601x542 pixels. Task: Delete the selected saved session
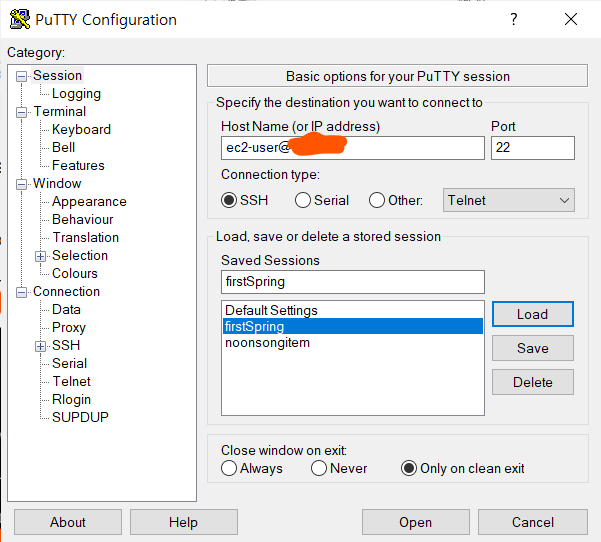pos(533,382)
